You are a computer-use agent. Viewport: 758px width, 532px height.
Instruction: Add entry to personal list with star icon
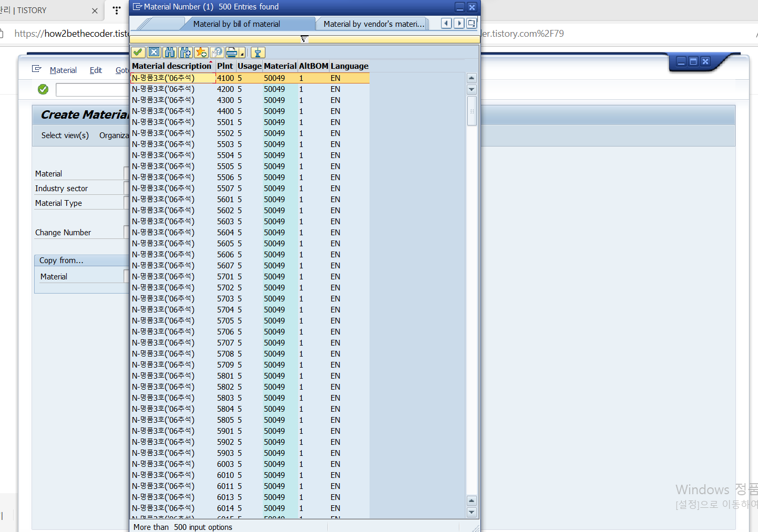click(201, 53)
